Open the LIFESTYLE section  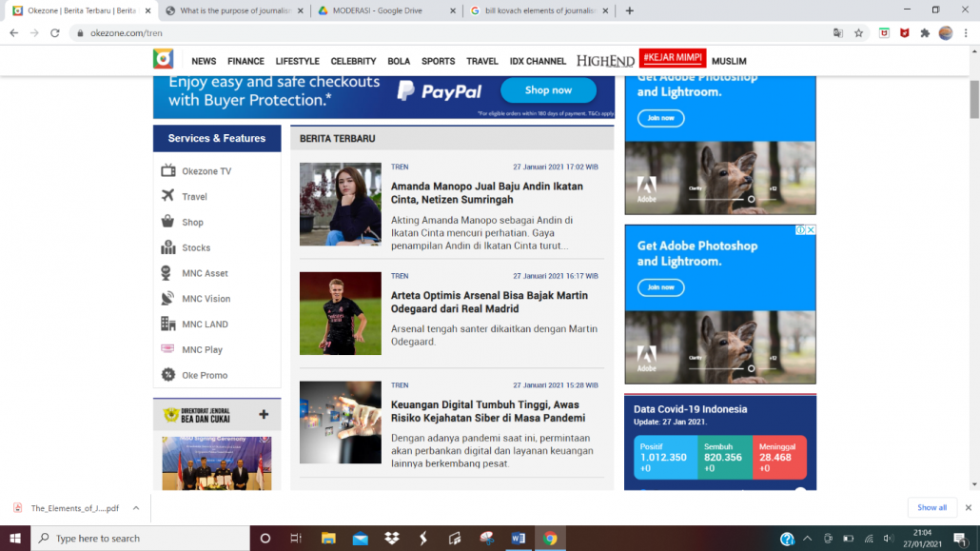298,61
